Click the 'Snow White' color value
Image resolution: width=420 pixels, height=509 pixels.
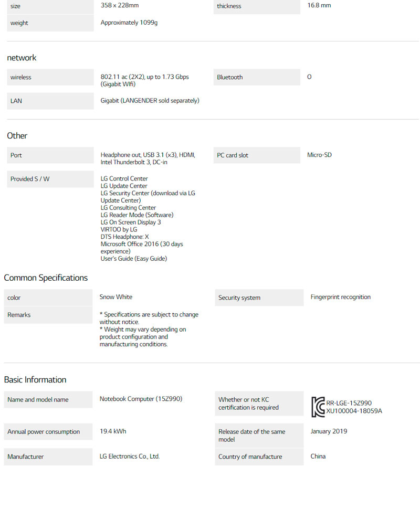click(116, 297)
